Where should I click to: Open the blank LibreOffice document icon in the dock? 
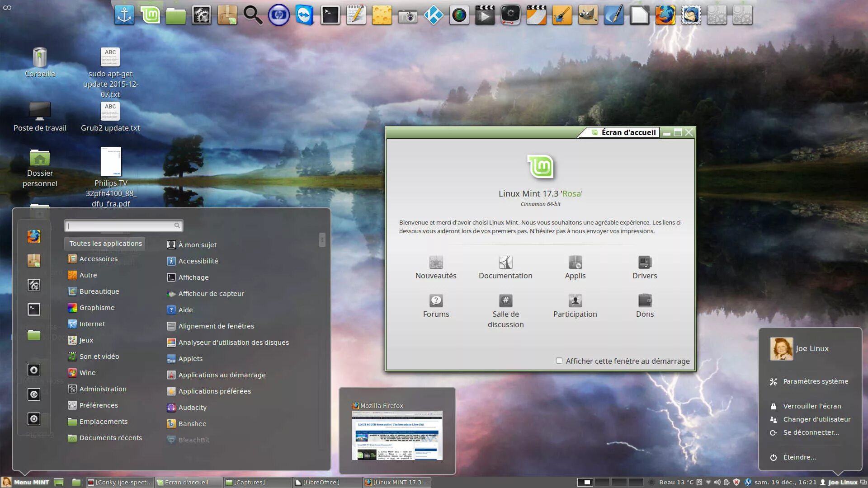640,15
